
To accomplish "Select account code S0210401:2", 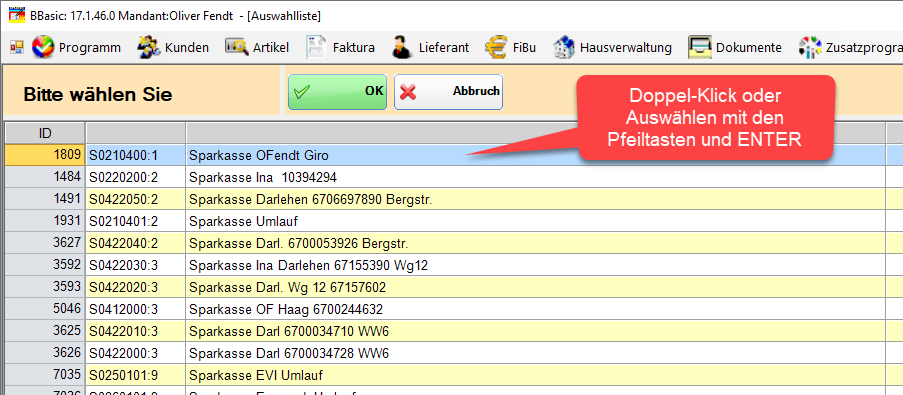I will [x=135, y=221].
